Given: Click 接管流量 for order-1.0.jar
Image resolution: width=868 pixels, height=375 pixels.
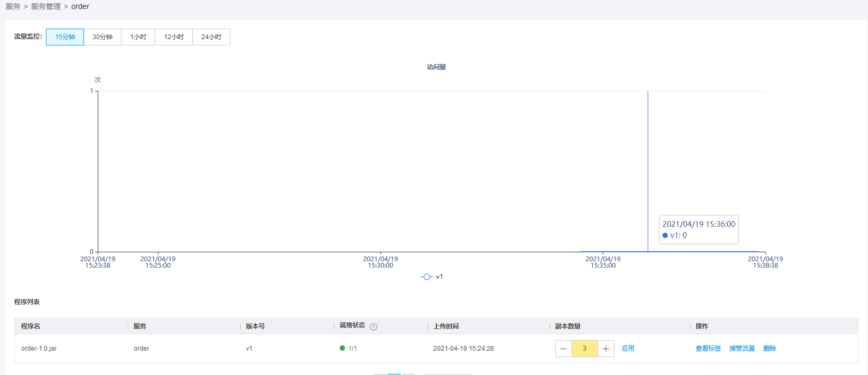Looking at the screenshot, I should 742,349.
